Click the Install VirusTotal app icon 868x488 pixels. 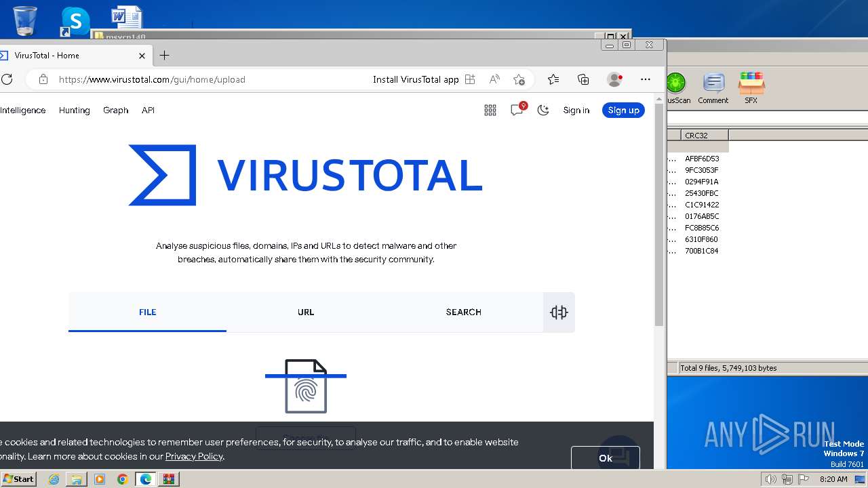(x=470, y=79)
